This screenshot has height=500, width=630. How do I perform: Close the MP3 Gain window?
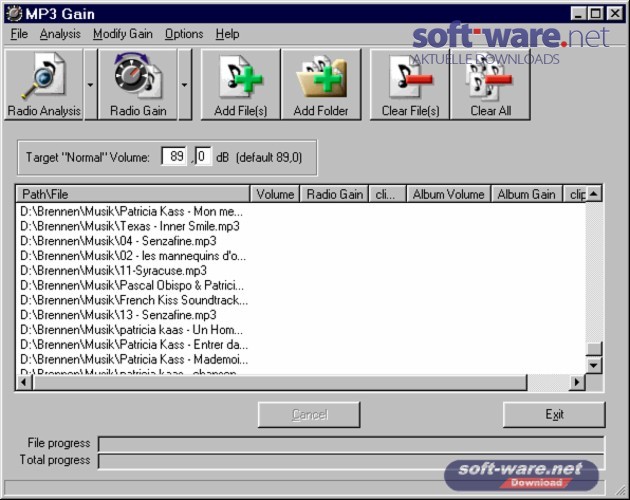point(615,14)
